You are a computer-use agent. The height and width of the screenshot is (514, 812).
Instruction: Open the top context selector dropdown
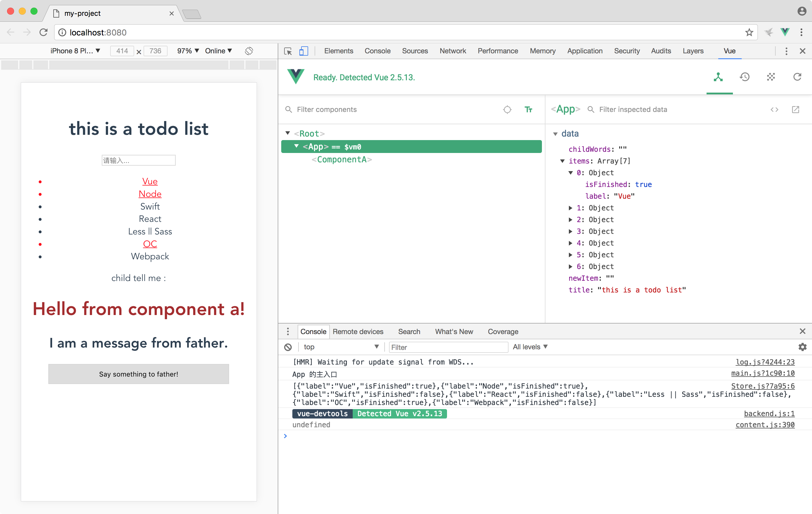pyautogui.click(x=341, y=347)
